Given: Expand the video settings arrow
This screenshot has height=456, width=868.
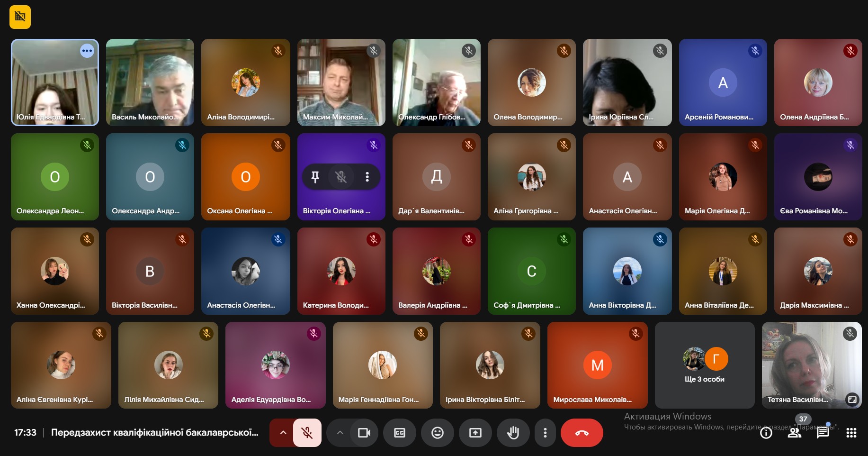Looking at the screenshot, I should 340,433.
